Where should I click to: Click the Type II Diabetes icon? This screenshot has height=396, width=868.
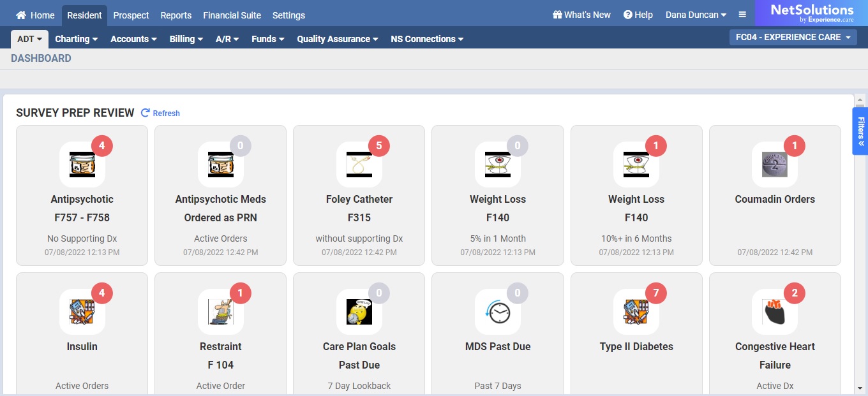click(x=636, y=311)
